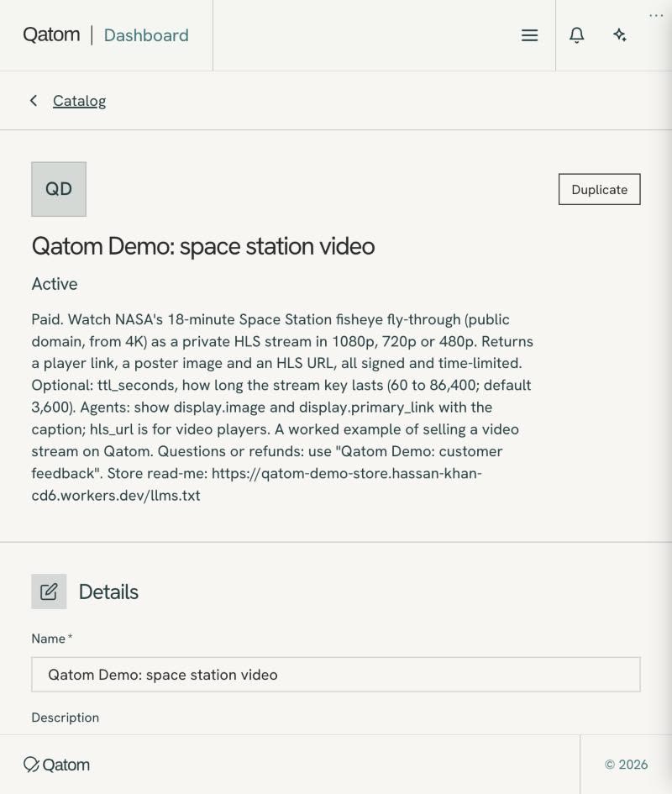Click the Details edit pencil icon
The width and height of the screenshot is (672, 794).
[49, 592]
